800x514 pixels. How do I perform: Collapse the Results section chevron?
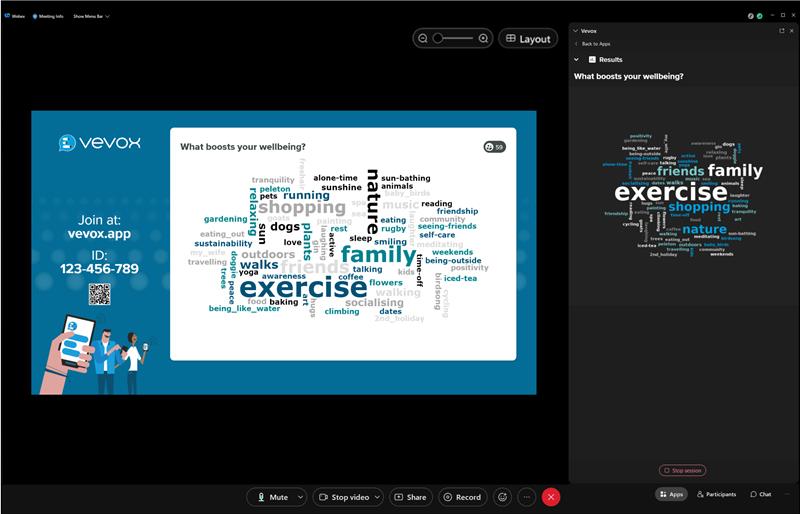(x=576, y=60)
